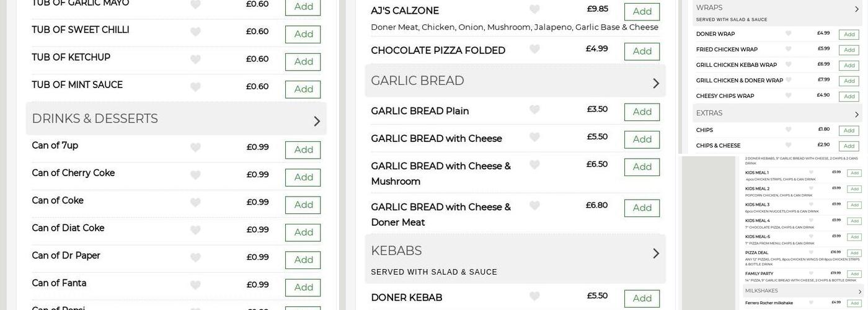
Task: Add Tub of Ketchup to order
Action: (303, 62)
